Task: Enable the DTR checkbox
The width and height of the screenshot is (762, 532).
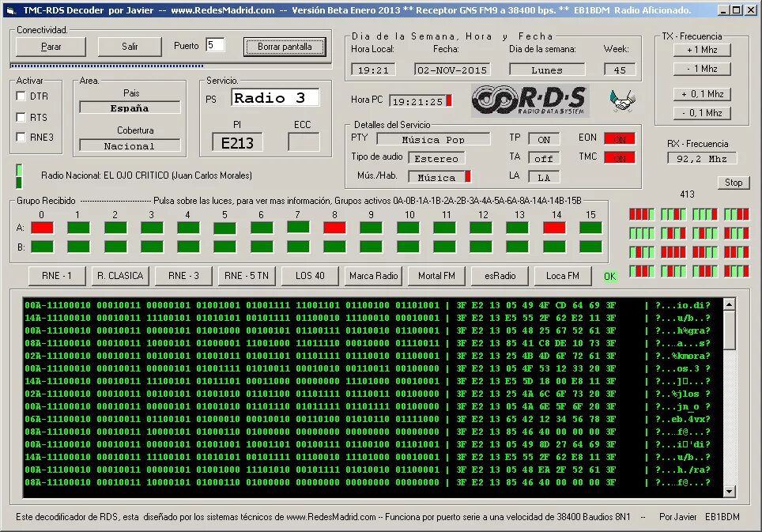Action: tap(21, 96)
